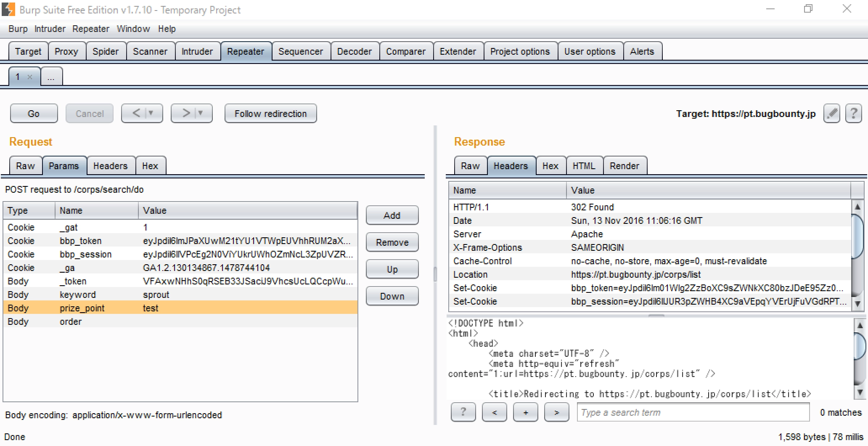Expand the forward history dropdown arrow
This screenshot has height=446, width=868.
tap(201, 113)
